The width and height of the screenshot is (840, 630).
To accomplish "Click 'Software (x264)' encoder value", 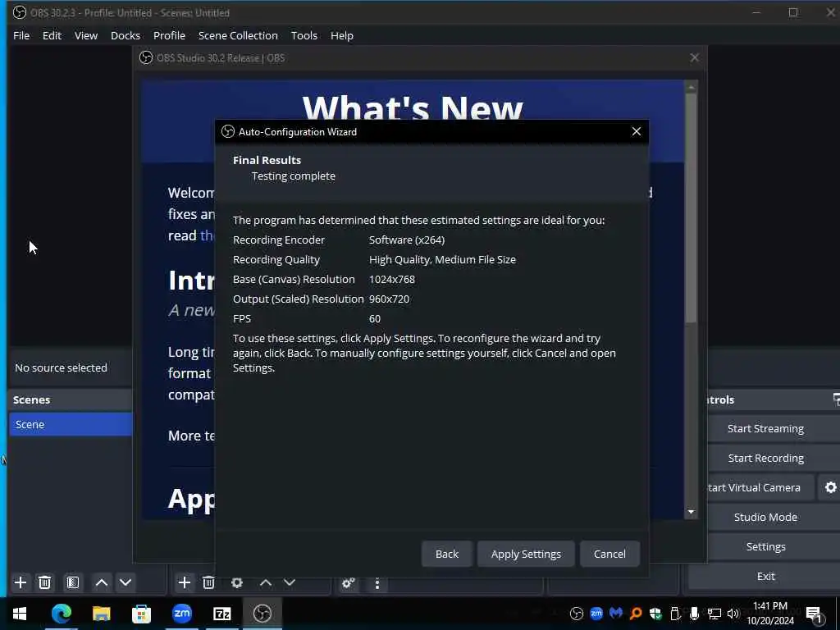I will [407, 240].
